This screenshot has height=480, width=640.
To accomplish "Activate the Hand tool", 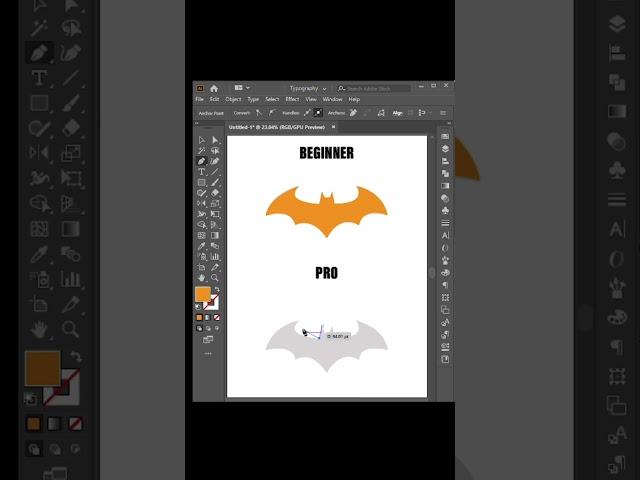I will coord(202,278).
